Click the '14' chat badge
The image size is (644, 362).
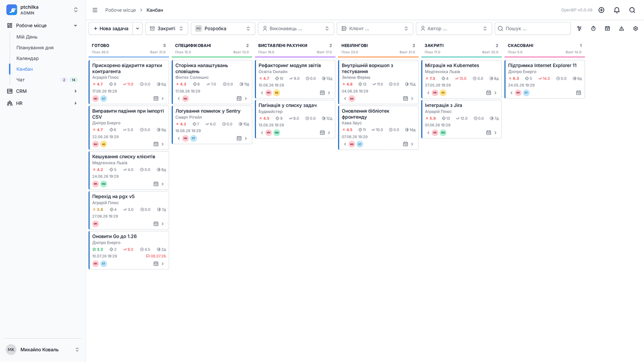click(x=74, y=80)
